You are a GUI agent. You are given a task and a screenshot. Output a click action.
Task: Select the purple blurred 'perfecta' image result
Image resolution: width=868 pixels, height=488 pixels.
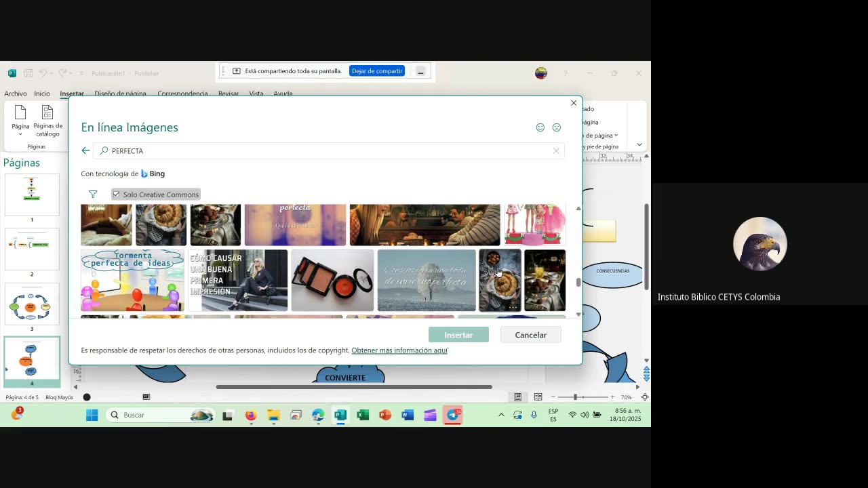(x=295, y=225)
